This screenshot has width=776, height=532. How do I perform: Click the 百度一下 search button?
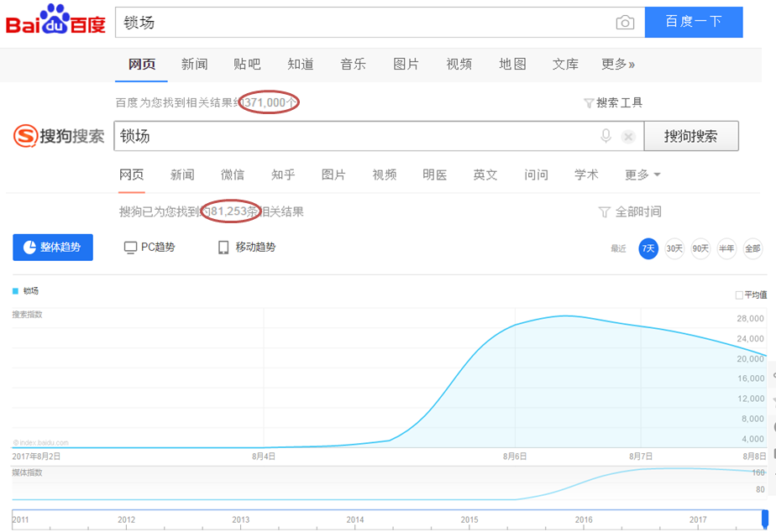693,22
